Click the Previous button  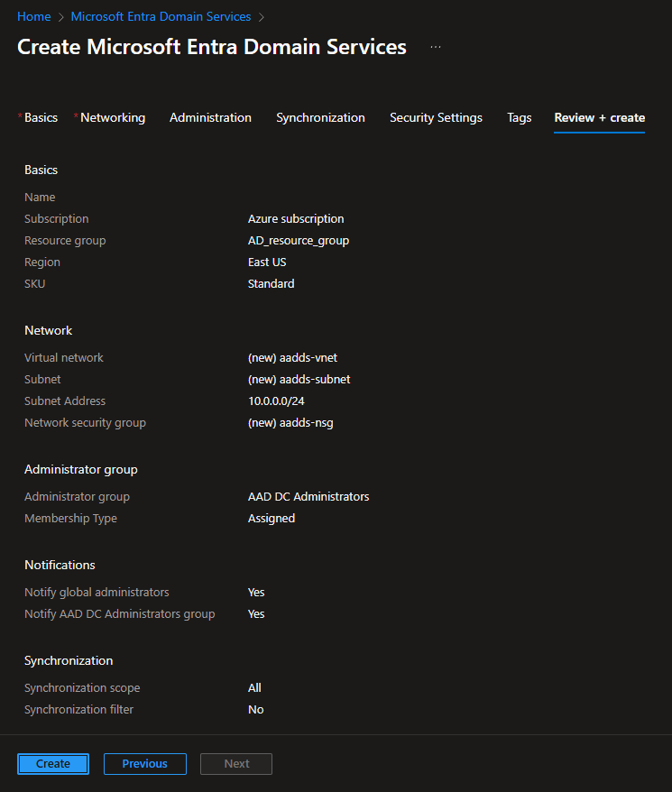(x=144, y=763)
